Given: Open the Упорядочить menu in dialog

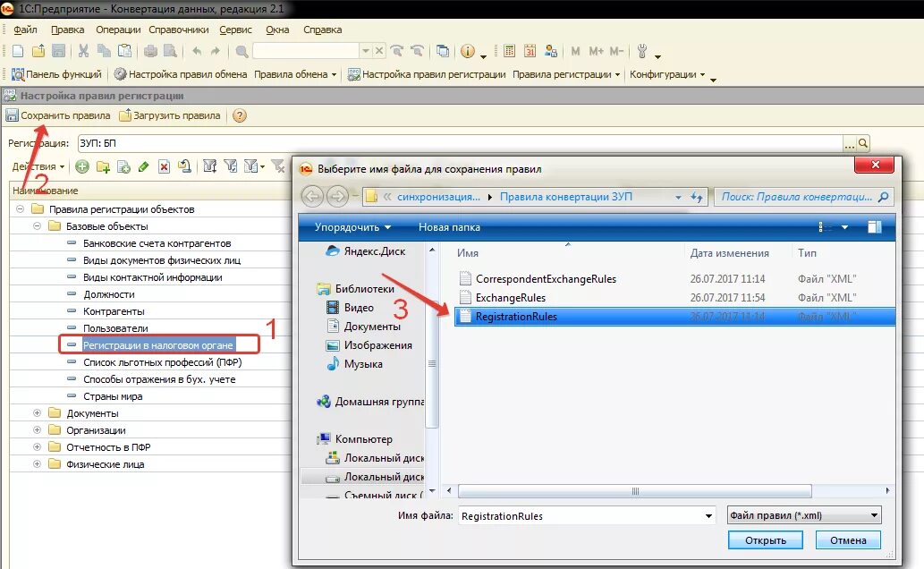Looking at the screenshot, I should point(352,227).
